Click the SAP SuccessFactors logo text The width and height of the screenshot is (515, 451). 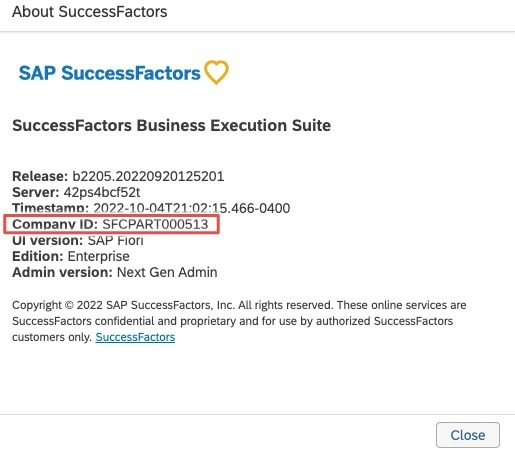pos(109,73)
